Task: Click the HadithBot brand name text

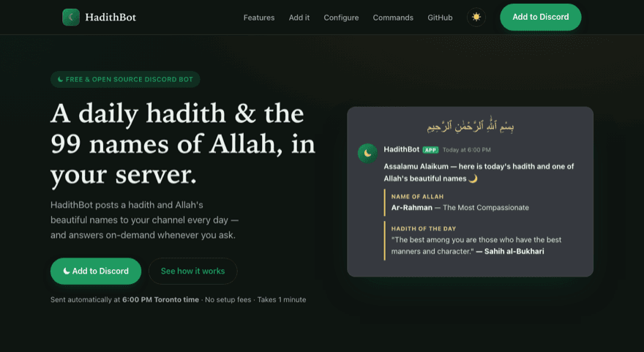Action: 111,18
